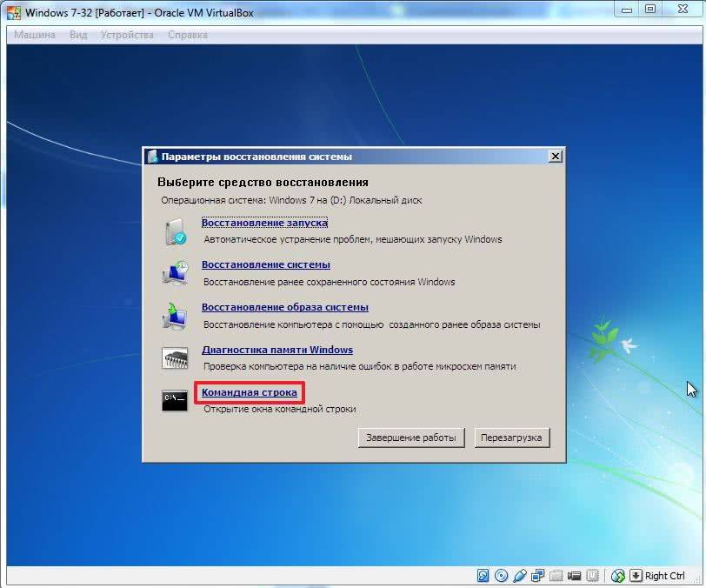Click the network adapters status icon
Viewport: 706px width, 588px height.
(538, 576)
